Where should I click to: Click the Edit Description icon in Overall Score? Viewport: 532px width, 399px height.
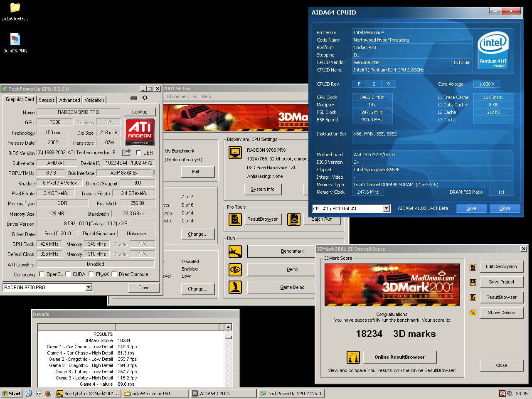click(473, 267)
